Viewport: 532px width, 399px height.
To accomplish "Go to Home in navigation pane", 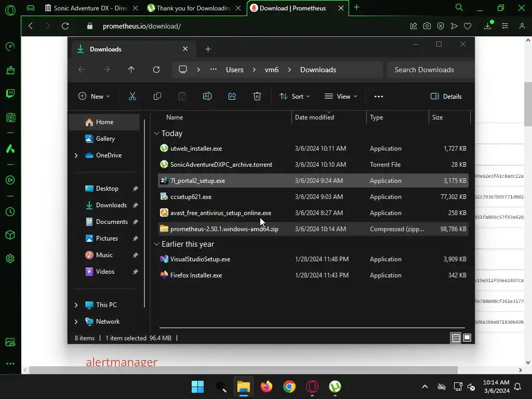I will pos(104,122).
